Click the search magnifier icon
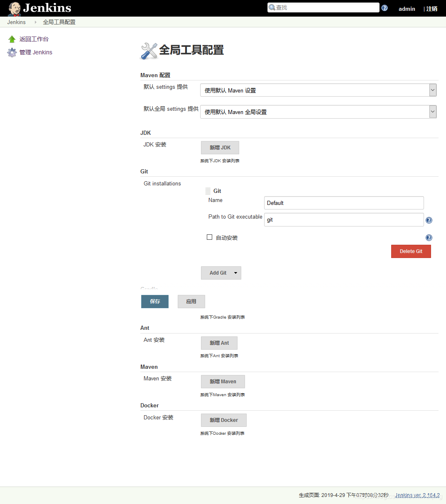Viewport: 446px width, 504px height. pos(272,7)
